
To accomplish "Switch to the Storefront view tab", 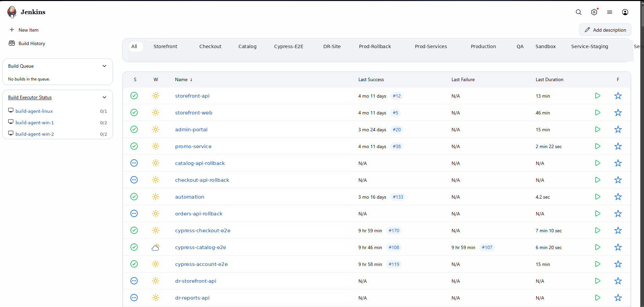I will pyautogui.click(x=165, y=46).
